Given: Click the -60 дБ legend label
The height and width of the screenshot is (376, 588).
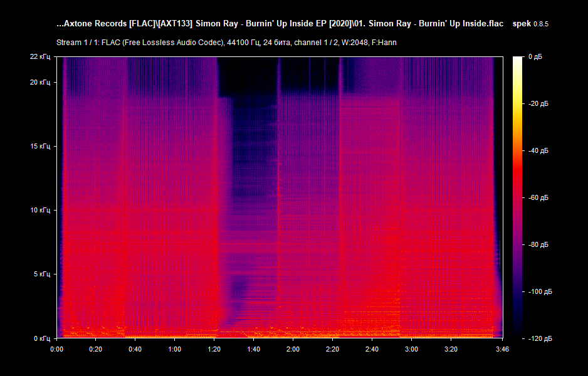Looking at the screenshot, I should coord(537,197).
